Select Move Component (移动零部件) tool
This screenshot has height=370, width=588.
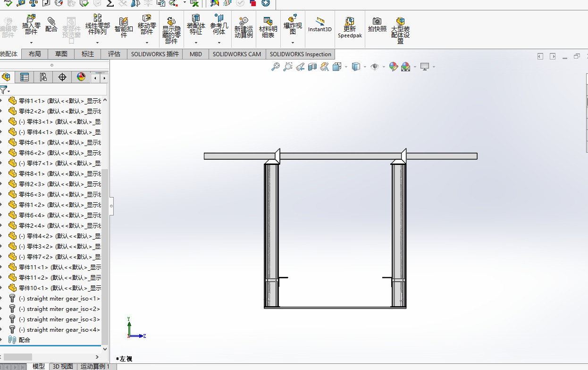tap(147, 25)
